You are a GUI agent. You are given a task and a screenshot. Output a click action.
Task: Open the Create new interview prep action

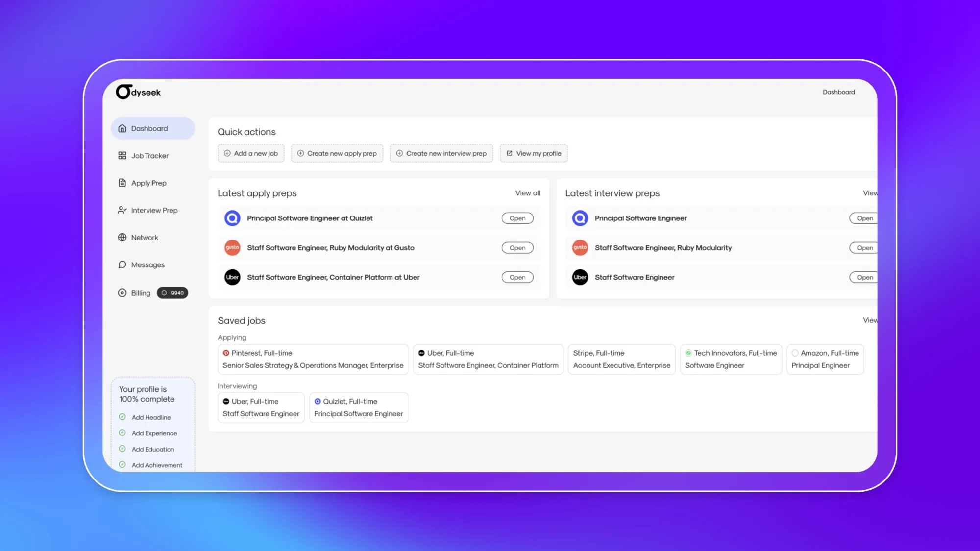[x=441, y=153]
